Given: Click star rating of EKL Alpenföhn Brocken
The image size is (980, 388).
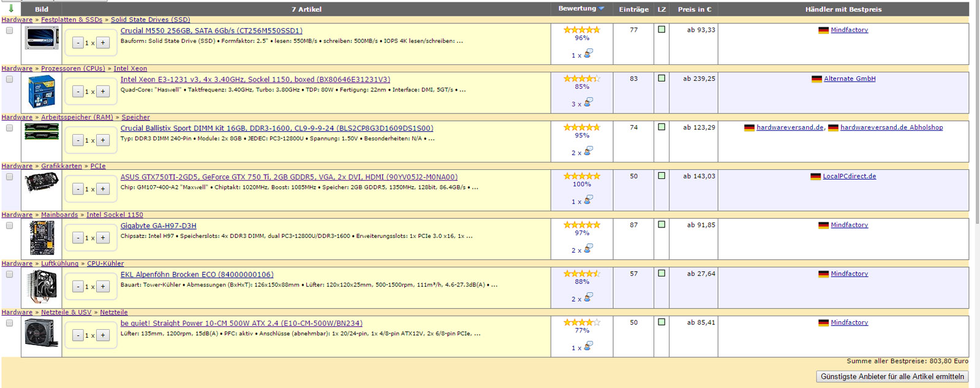Looking at the screenshot, I should click(582, 273).
